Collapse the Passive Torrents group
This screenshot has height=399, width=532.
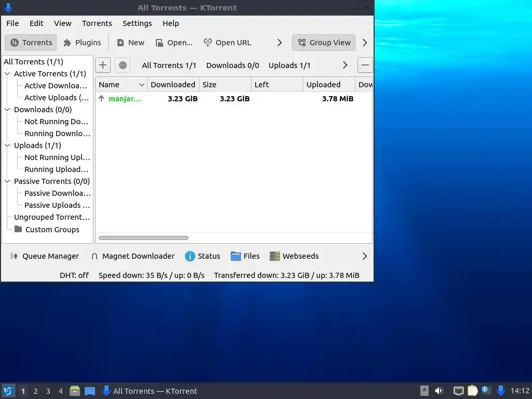tap(7, 181)
